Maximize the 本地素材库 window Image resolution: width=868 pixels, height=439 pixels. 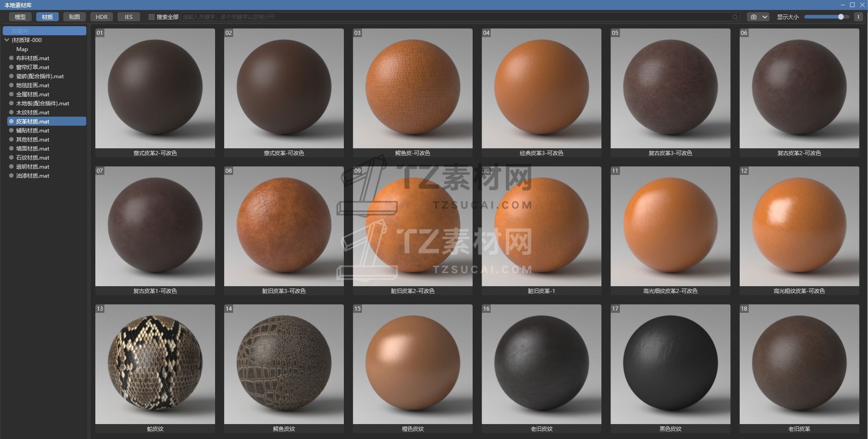point(852,5)
